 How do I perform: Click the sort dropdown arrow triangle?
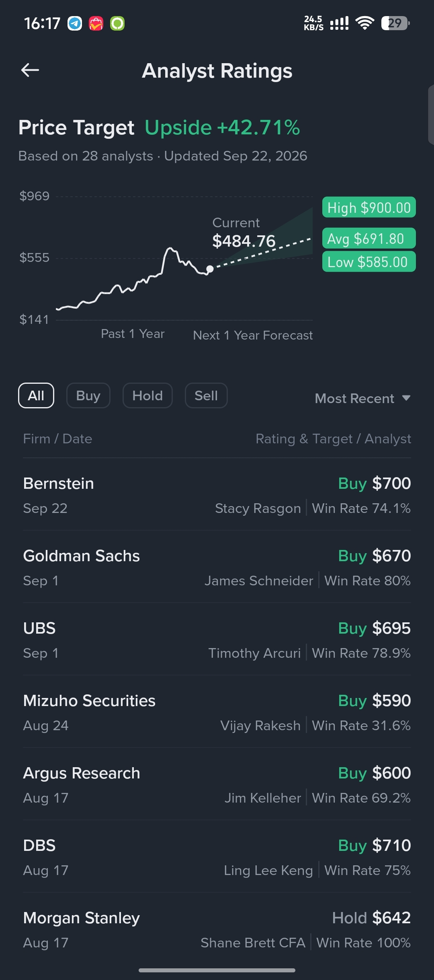[406, 398]
